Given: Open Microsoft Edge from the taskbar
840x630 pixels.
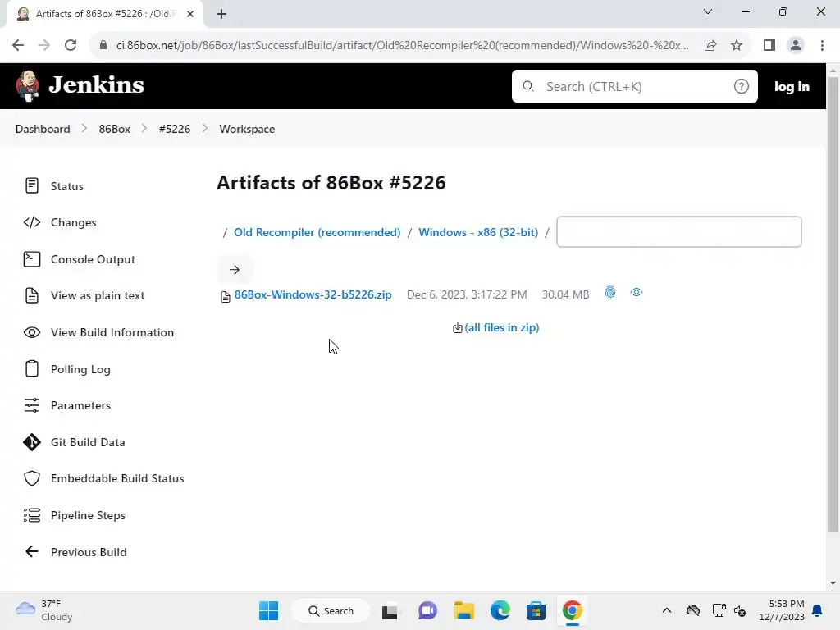Looking at the screenshot, I should point(500,610).
